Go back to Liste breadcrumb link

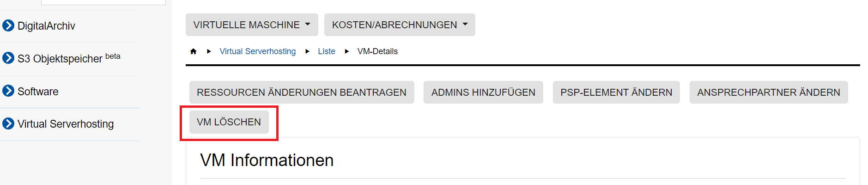coord(327,51)
